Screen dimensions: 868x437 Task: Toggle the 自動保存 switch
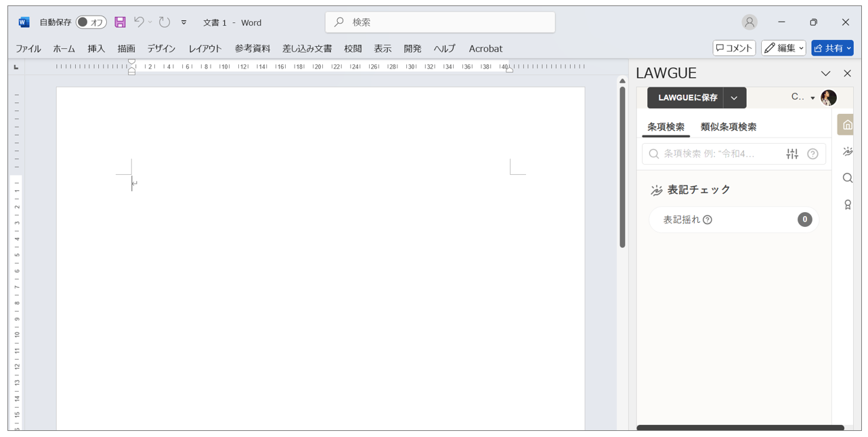91,22
